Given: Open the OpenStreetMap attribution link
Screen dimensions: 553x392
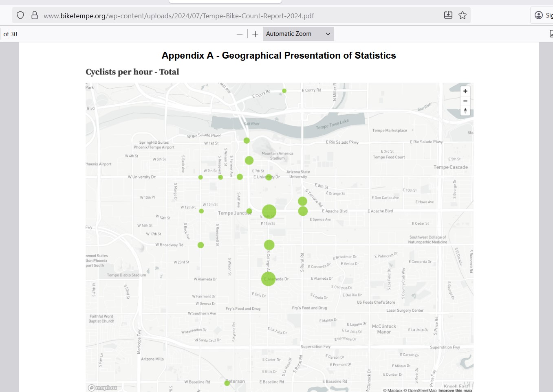Looking at the screenshot, I should (x=422, y=390).
